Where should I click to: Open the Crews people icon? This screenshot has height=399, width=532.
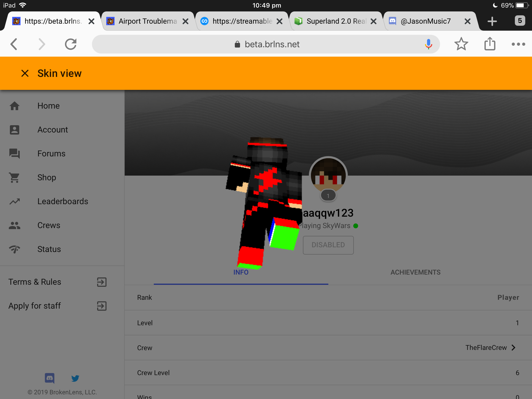pos(15,225)
